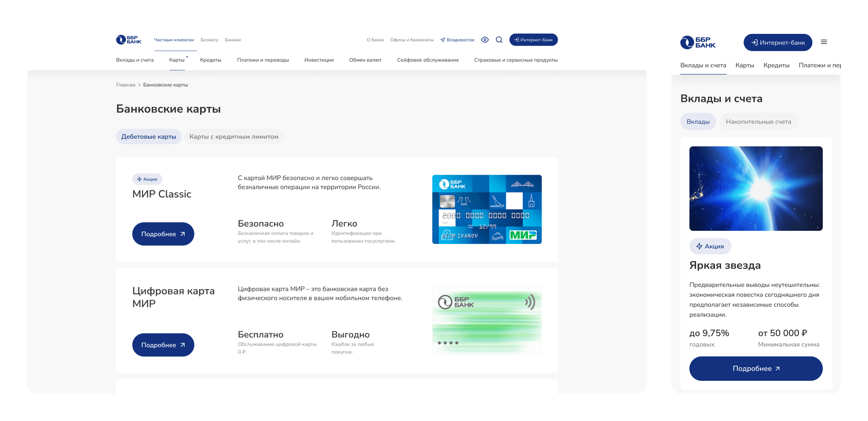This screenshot has width=868, height=421.
Task: Choose city Владивосток location selector
Action: 458,40
